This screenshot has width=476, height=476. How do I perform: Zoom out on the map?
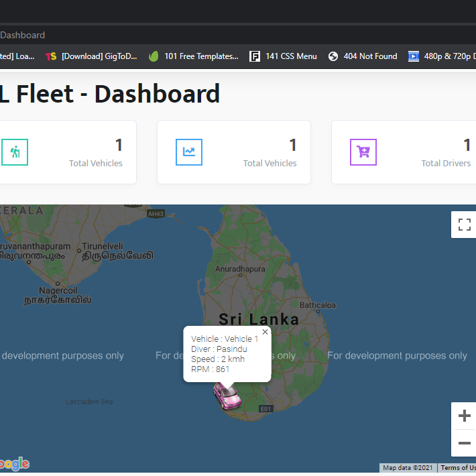point(464,443)
